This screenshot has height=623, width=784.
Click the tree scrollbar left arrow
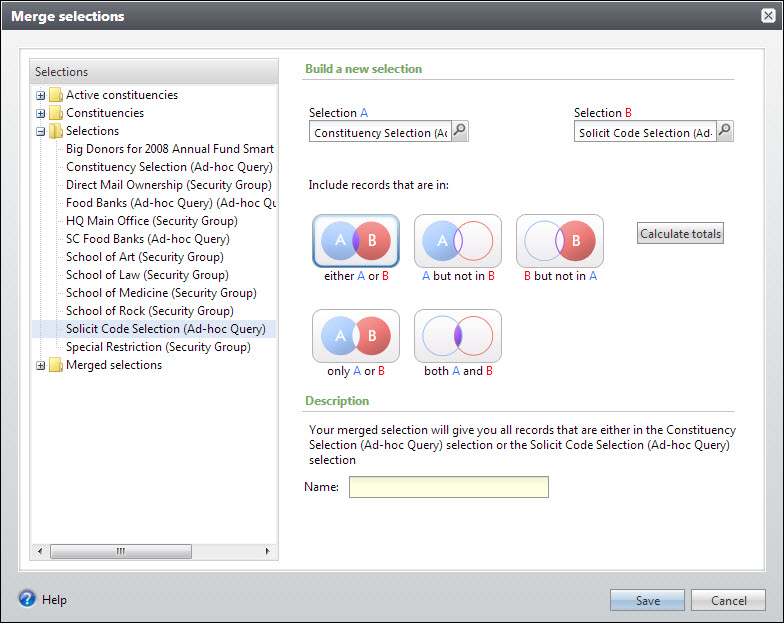(x=40, y=551)
